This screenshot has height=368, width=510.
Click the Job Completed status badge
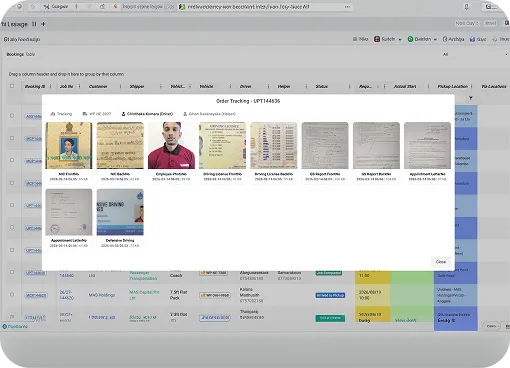(x=329, y=273)
